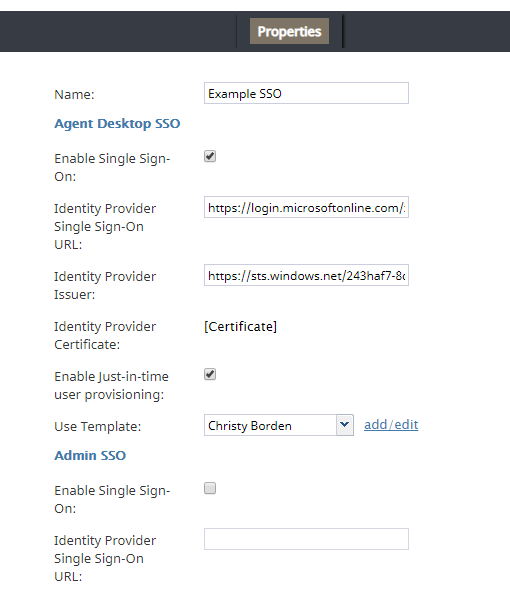Click the sts.windows.net Identity Provider Issuer field
This screenshot has height=595, width=510.
(x=306, y=275)
